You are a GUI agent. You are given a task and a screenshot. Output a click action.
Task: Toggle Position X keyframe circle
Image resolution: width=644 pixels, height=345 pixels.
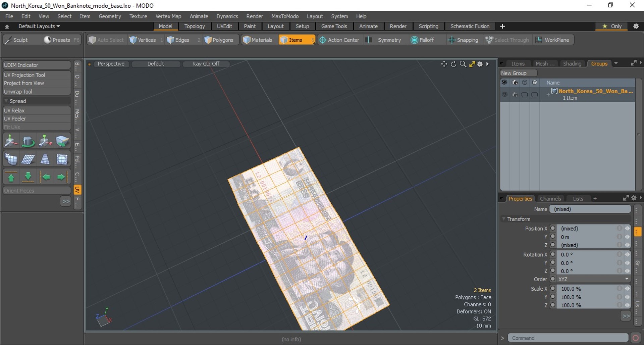553,228
